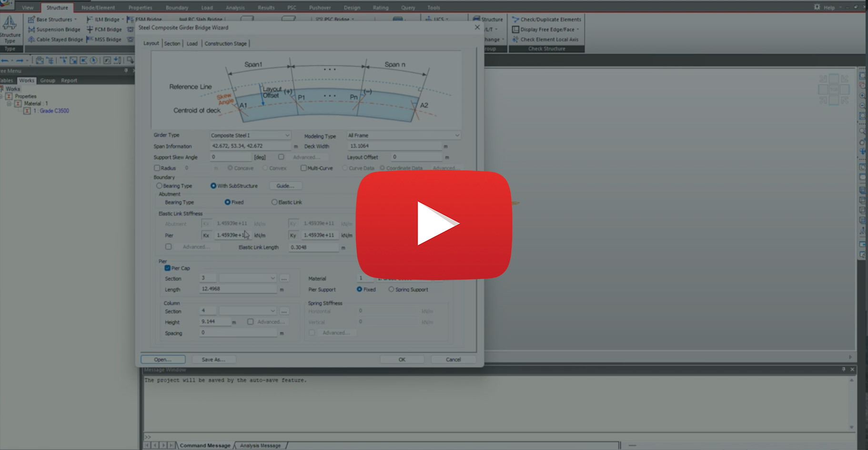Click the forward arrow in the toolbar
The height and width of the screenshot is (450, 868).
tap(20, 60)
